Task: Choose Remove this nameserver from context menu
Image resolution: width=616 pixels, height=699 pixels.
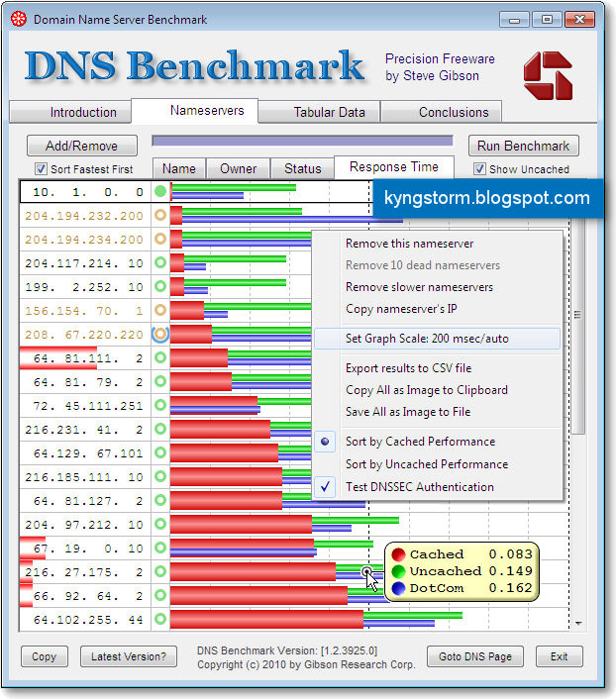Action: [x=438, y=244]
